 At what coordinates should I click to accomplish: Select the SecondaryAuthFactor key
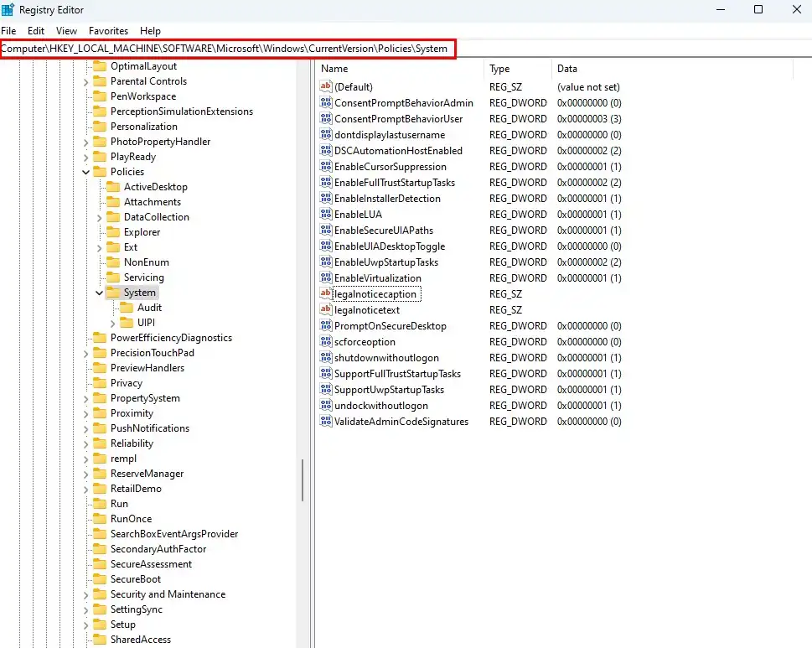[158, 548]
